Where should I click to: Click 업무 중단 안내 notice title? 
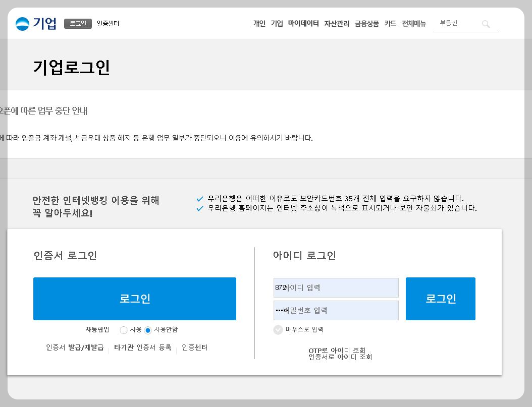pyautogui.click(x=43, y=111)
